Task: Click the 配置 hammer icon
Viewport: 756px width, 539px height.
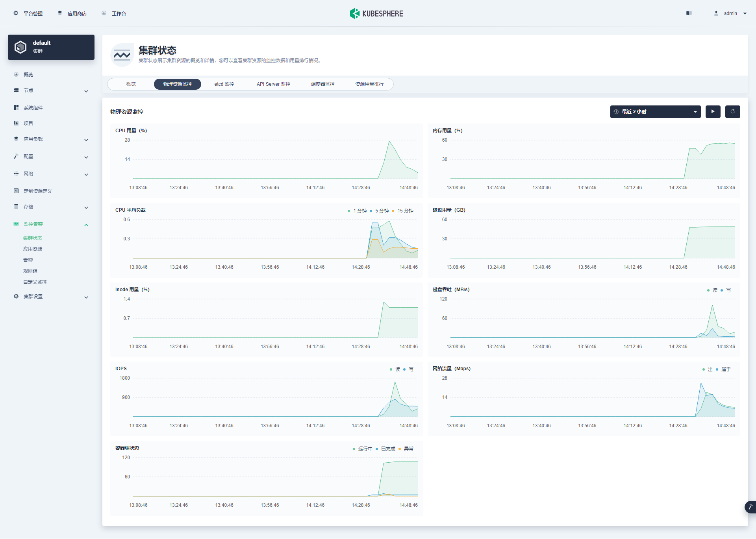Action: click(x=16, y=156)
